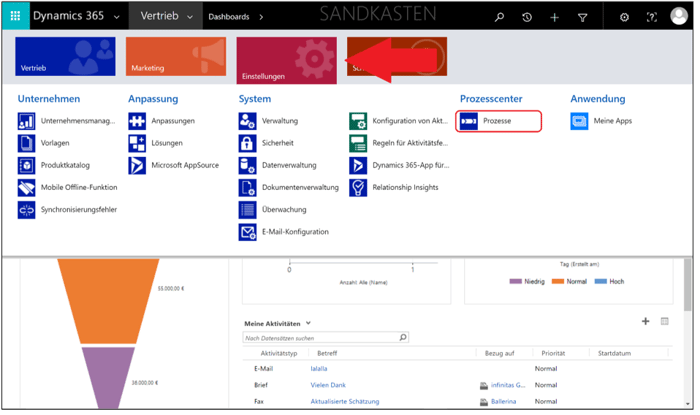The height and width of the screenshot is (415, 700).
Task: Open the lalalla e-mail activity link
Action: point(319,369)
